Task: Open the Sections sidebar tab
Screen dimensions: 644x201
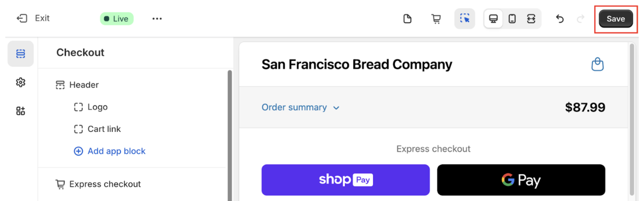Action: coord(21,54)
